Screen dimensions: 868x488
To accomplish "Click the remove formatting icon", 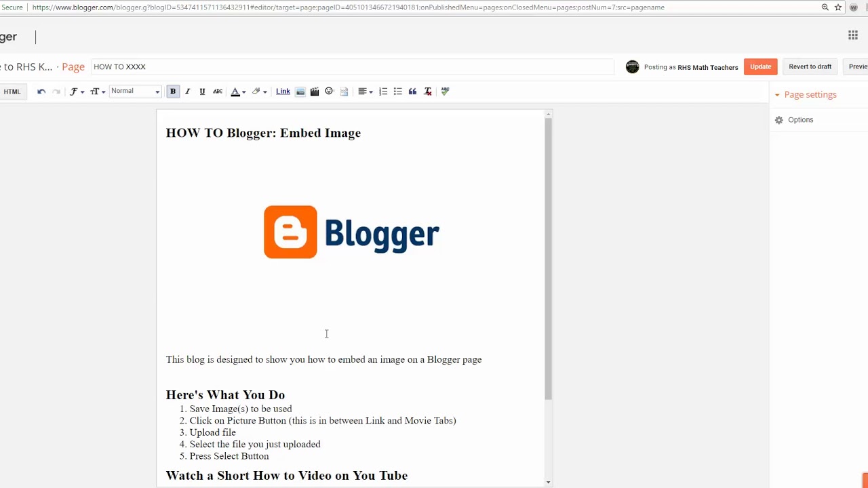I will click(428, 91).
